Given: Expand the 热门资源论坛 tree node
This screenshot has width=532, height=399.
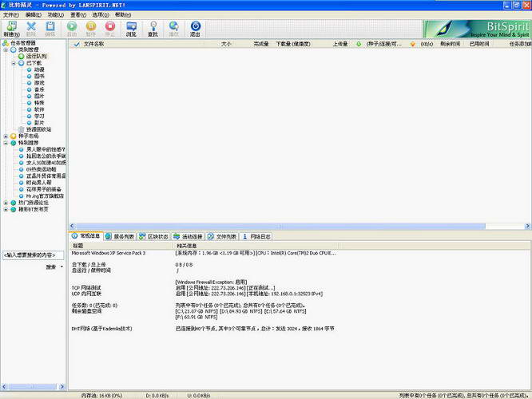Looking at the screenshot, I should coord(6,203).
